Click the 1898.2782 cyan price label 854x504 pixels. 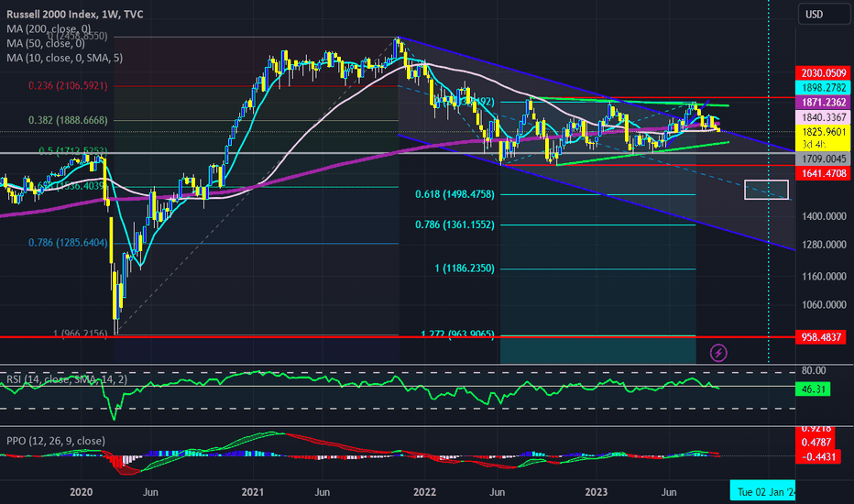pyautogui.click(x=823, y=88)
